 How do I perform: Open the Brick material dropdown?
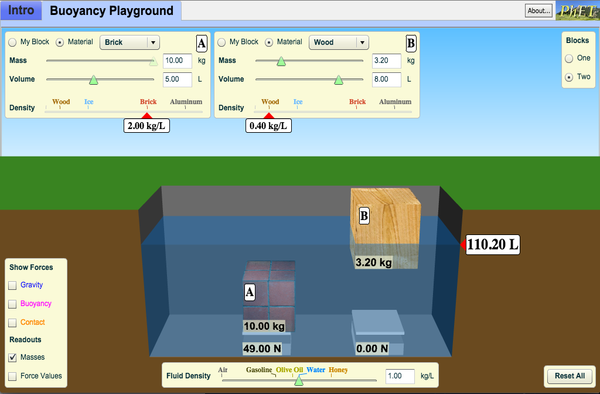point(130,42)
